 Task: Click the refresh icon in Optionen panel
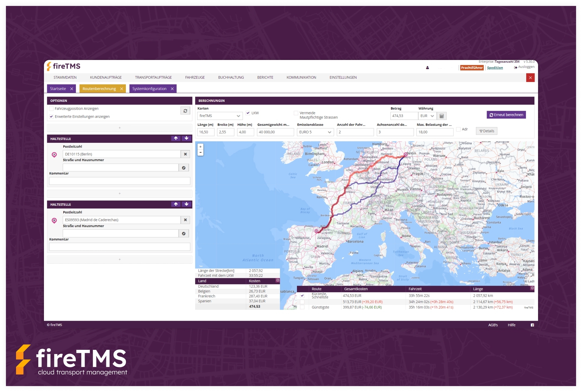(x=185, y=111)
